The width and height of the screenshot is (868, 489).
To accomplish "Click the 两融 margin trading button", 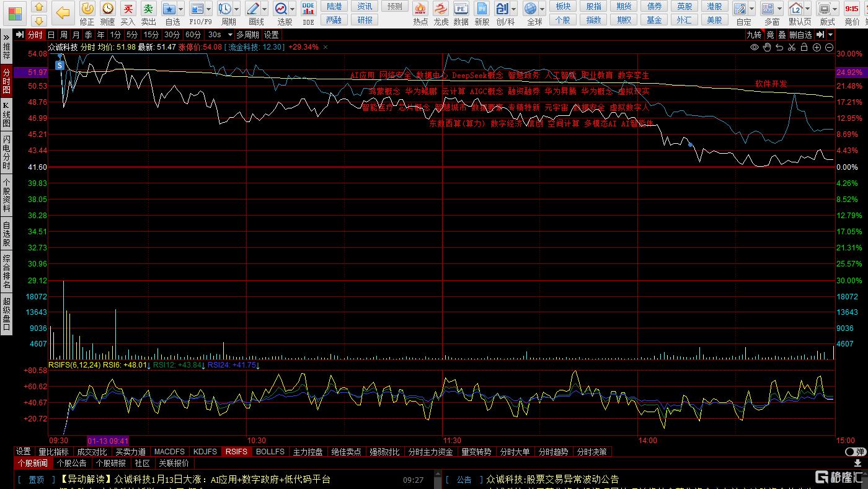I will (334, 20).
